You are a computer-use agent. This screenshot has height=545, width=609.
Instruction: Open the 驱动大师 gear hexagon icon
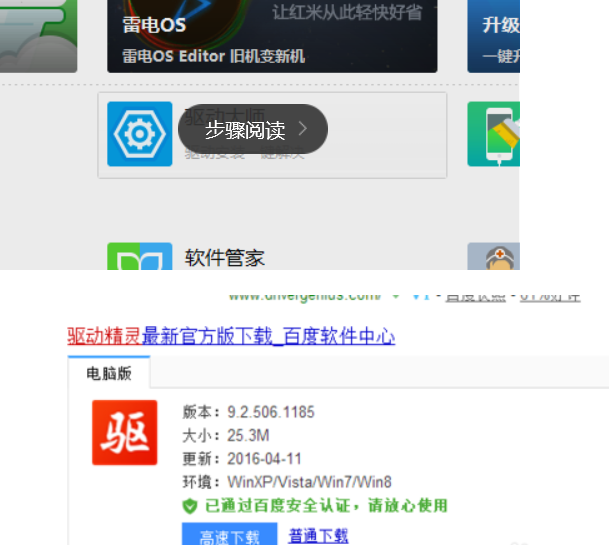click(139, 134)
